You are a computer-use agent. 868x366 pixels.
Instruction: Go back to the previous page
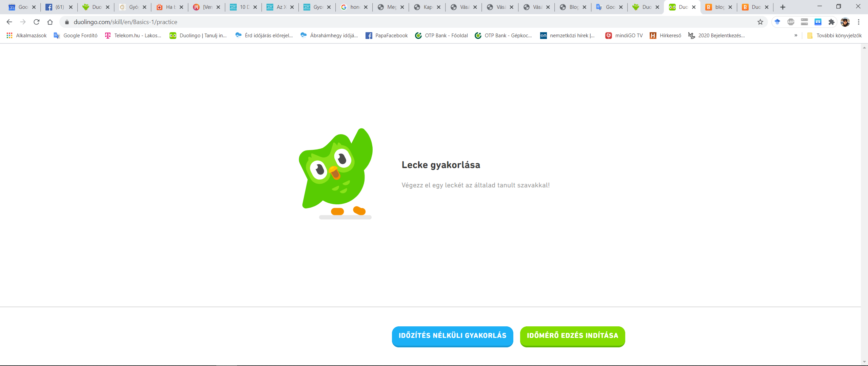(x=9, y=22)
